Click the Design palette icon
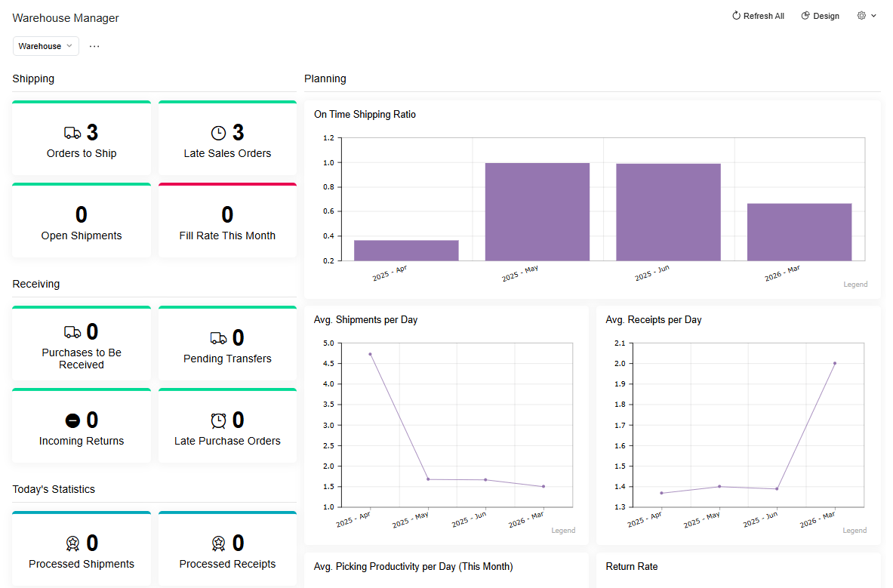This screenshot has height=588, width=893. tap(805, 16)
